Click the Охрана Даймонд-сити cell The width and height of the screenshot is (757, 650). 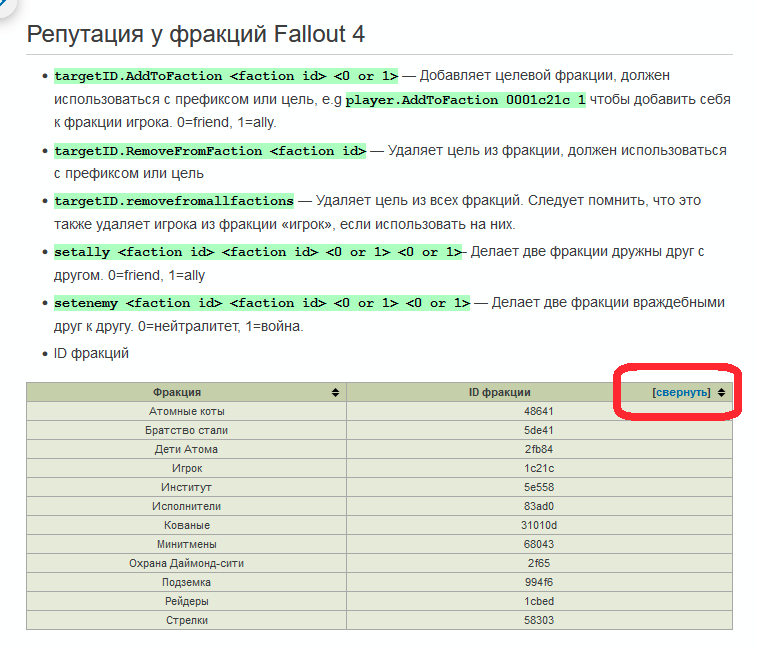click(x=187, y=563)
